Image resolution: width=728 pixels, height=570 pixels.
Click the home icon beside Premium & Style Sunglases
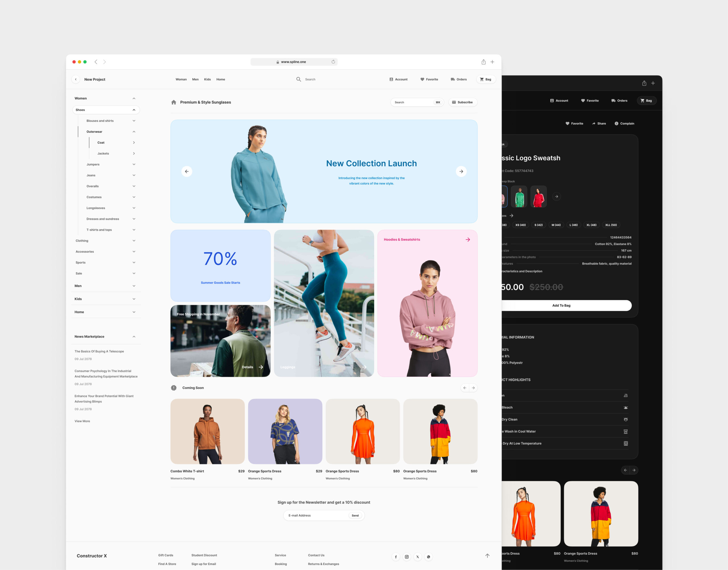174,102
